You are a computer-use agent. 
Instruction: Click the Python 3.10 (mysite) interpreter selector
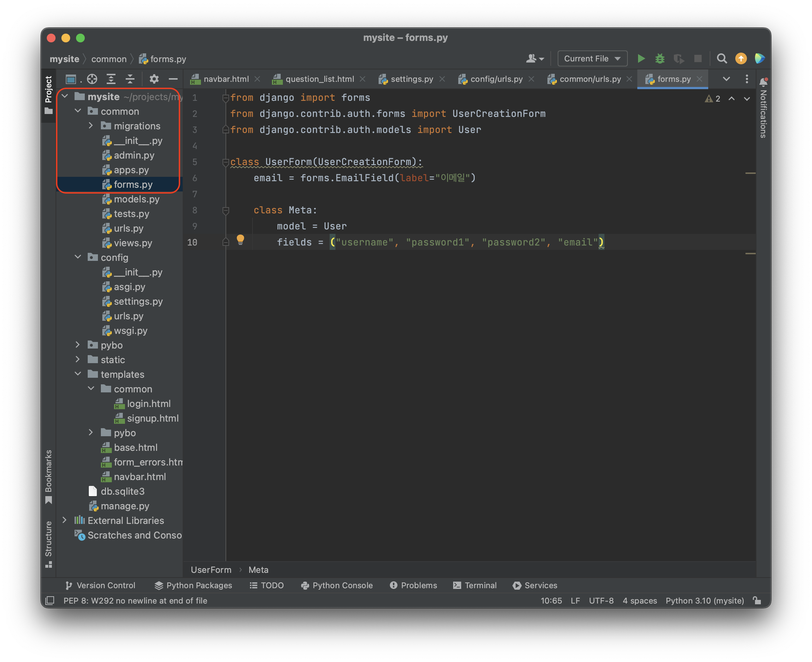[x=705, y=601]
